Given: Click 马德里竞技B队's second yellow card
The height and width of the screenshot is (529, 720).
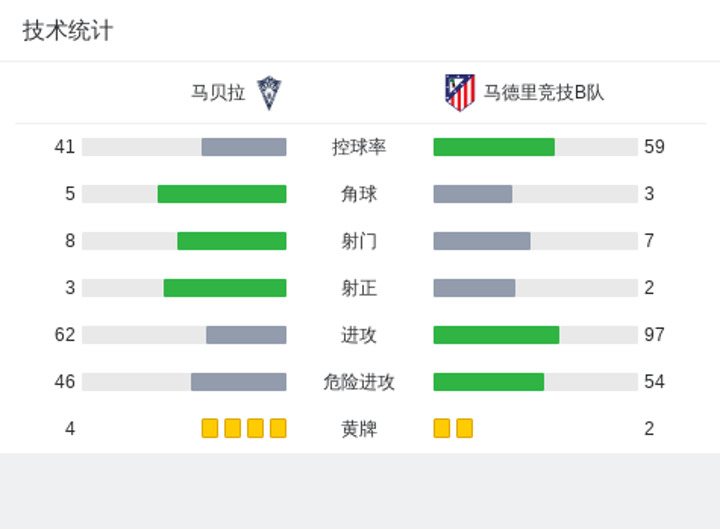Looking at the screenshot, I should coord(465,428).
